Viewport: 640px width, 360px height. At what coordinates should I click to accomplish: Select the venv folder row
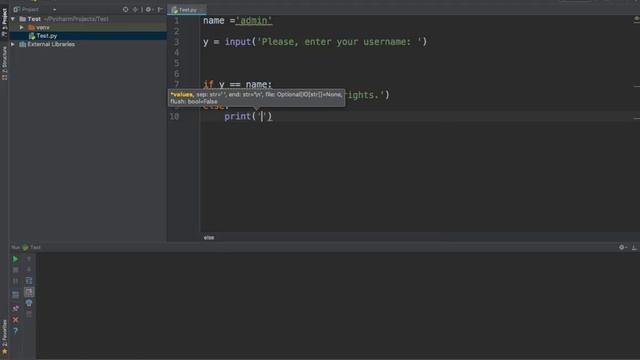coord(88,27)
